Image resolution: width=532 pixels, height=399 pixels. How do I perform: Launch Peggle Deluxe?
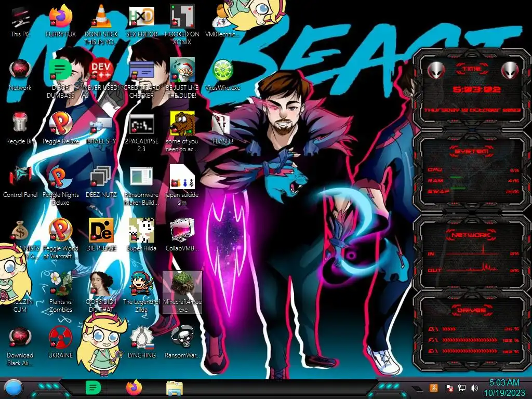(x=60, y=129)
